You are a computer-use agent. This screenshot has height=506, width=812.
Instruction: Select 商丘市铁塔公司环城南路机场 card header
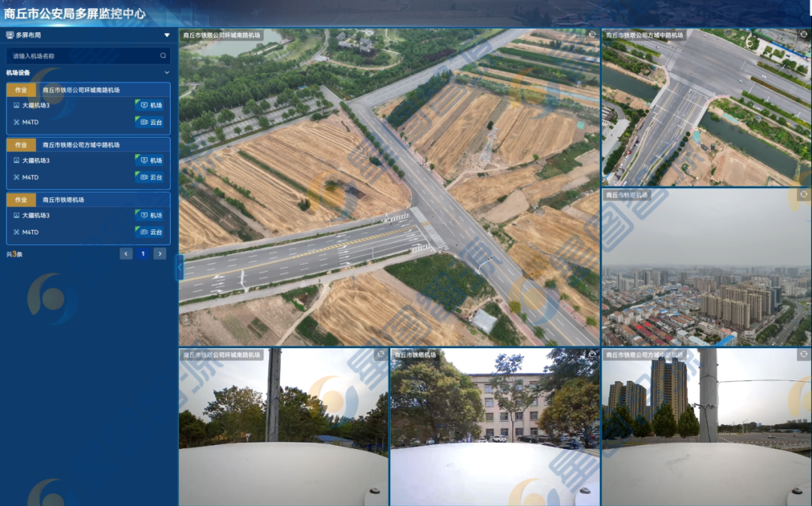88,89
